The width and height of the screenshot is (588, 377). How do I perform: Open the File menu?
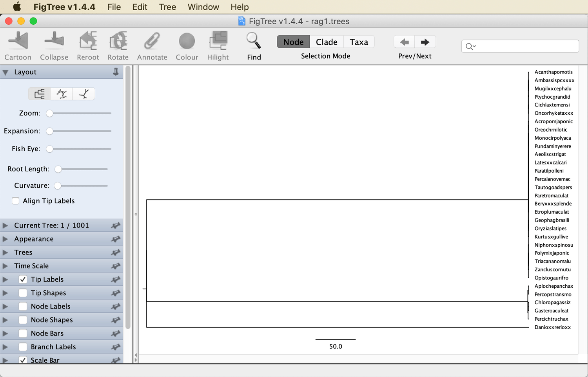coord(114,7)
